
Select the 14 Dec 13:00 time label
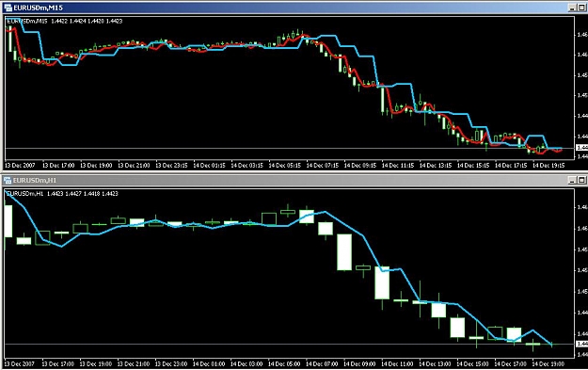tap(435, 363)
